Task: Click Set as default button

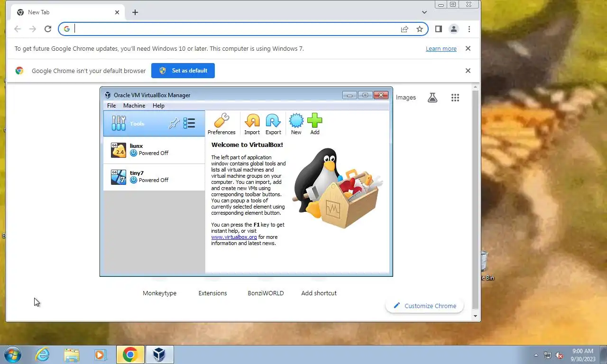Action: 183,71
